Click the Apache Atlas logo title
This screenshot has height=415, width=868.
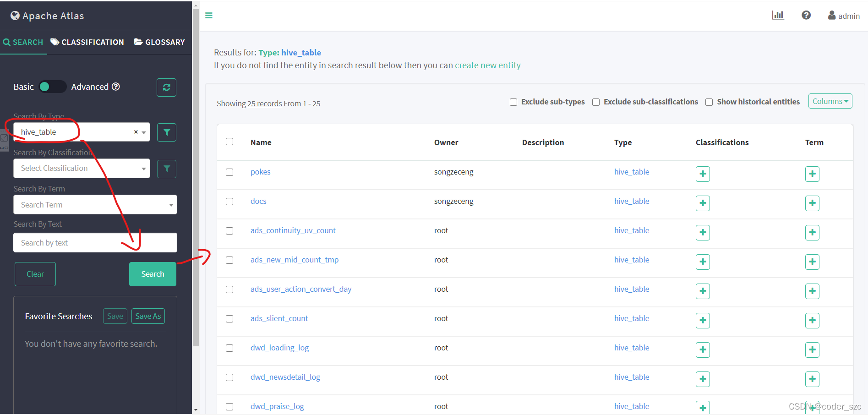tap(48, 16)
